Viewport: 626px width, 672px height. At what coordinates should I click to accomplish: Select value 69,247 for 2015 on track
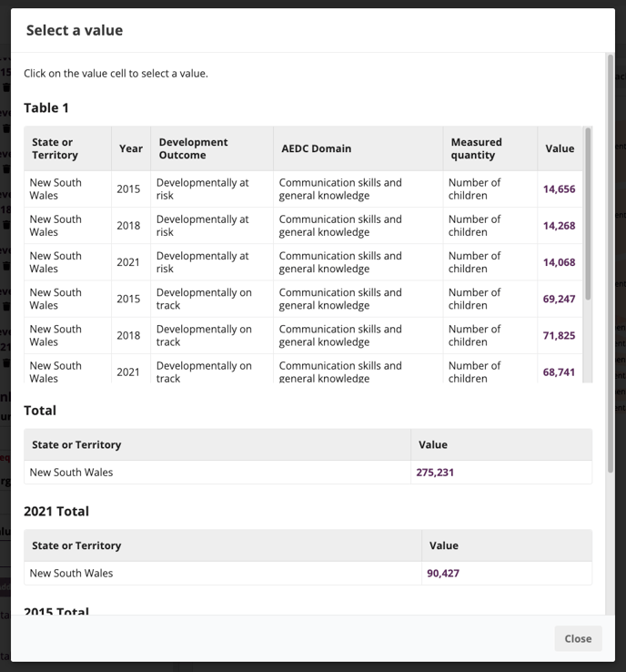[559, 299]
